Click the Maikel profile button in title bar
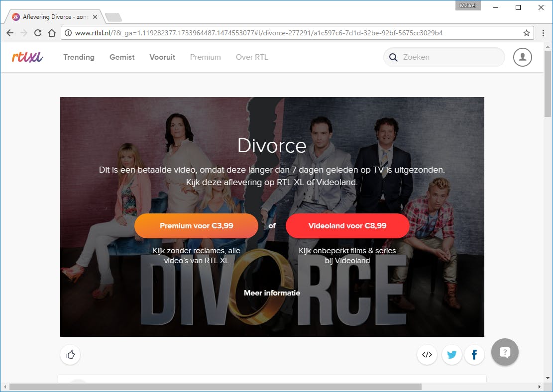Screen dimensions: 553x392 point(468,5)
